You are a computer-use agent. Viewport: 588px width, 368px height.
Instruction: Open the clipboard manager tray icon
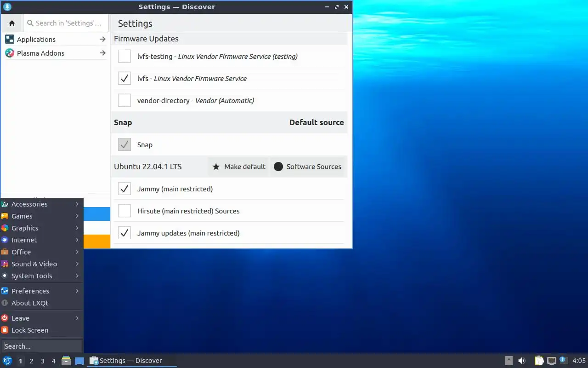click(x=539, y=361)
